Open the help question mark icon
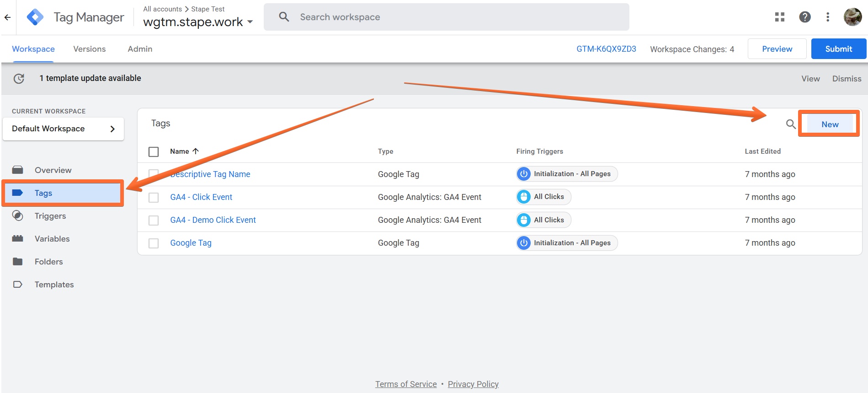The height and width of the screenshot is (393, 868). [x=805, y=17]
